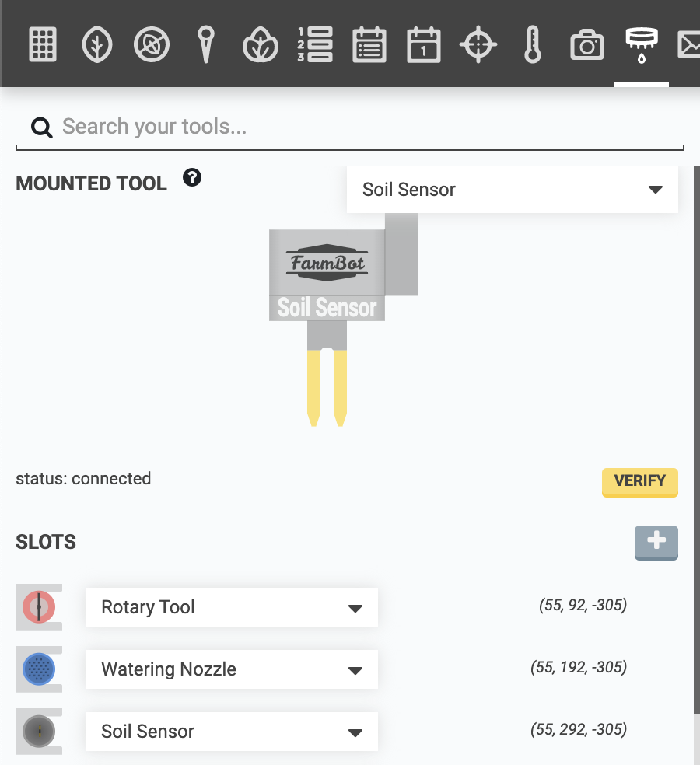Open Mounted Tool help via question mark

pyautogui.click(x=191, y=177)
